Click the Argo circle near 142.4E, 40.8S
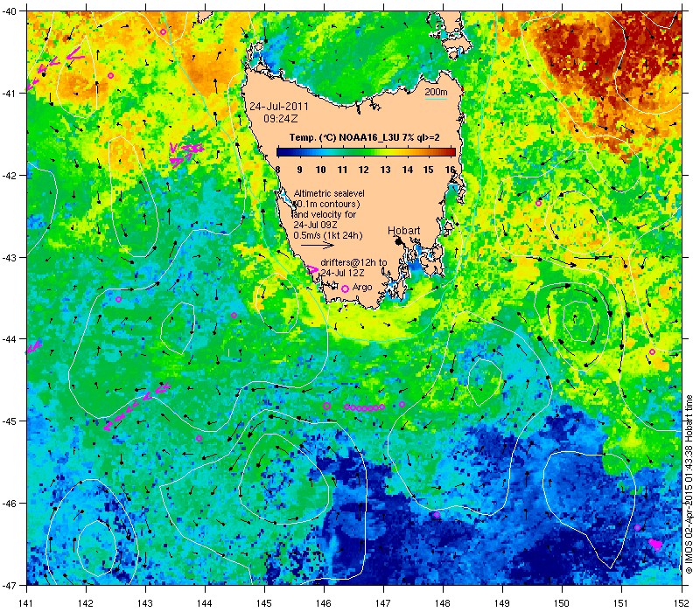 click(x=111, y=75)
